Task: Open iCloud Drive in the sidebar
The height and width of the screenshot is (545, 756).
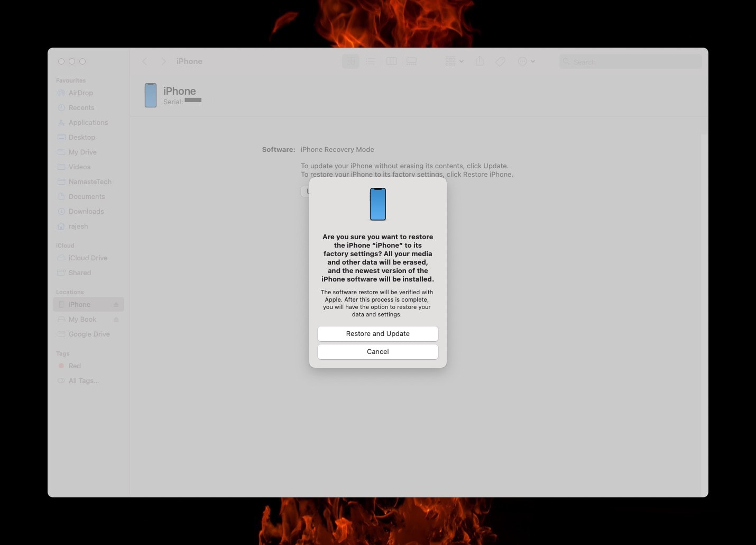Action: [x=88, y=258]
